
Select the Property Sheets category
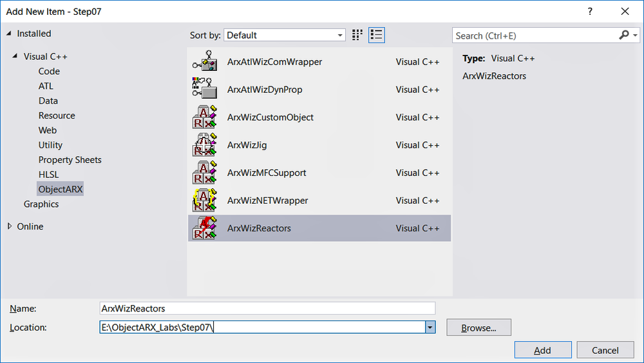[70, 160]
